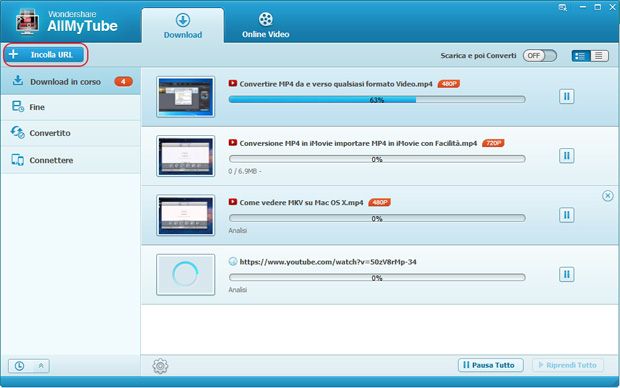Click 480P badge on Come vedere MKV

click(x=379, y=203)
